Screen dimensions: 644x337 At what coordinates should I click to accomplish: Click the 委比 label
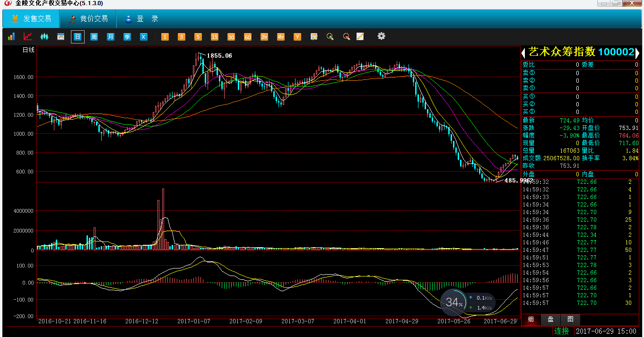(x=529, y=65)
